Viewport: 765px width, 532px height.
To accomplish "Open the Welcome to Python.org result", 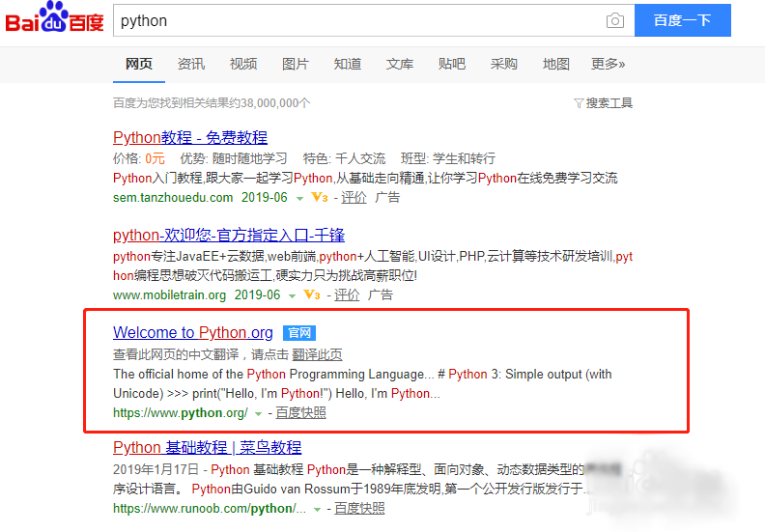I will pos(193,332).
